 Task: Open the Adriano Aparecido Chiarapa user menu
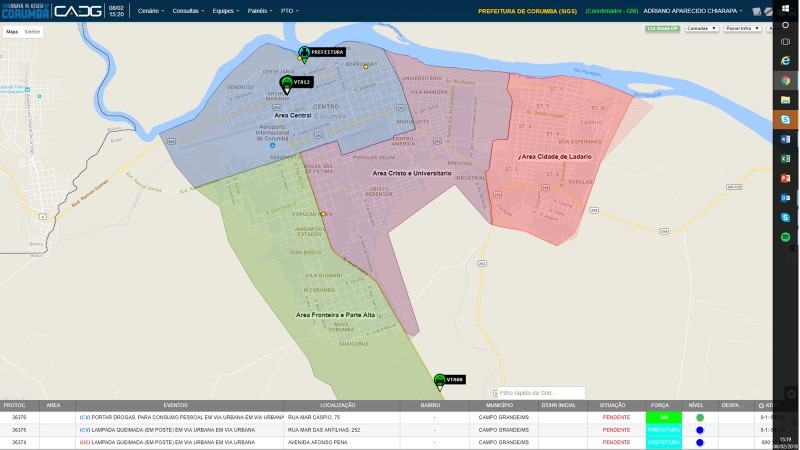[692, 11]
